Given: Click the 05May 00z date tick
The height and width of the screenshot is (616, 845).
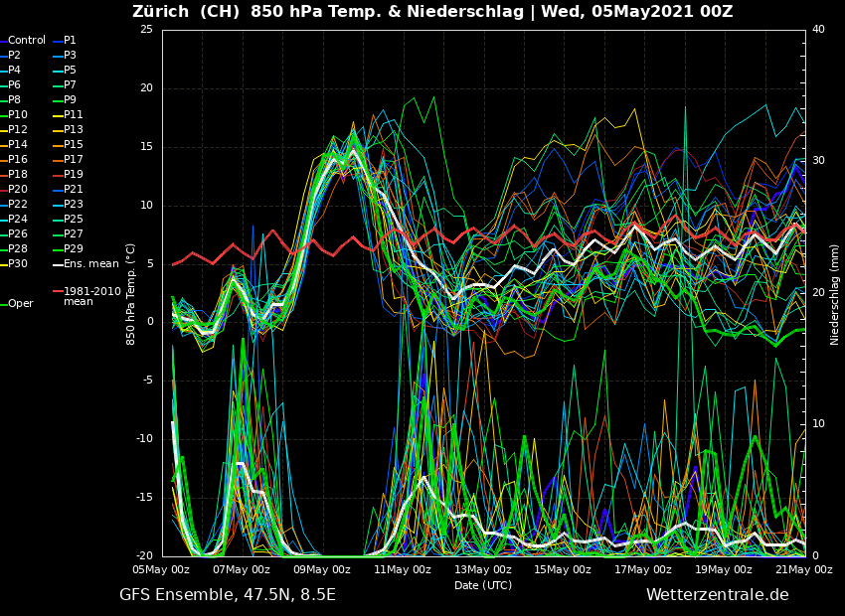Looking at the screenshot, I should [162, 569].
